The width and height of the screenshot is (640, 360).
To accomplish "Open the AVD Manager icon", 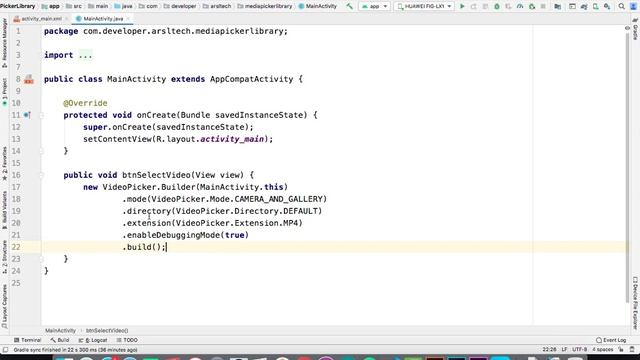I will (x=596, y=6).
